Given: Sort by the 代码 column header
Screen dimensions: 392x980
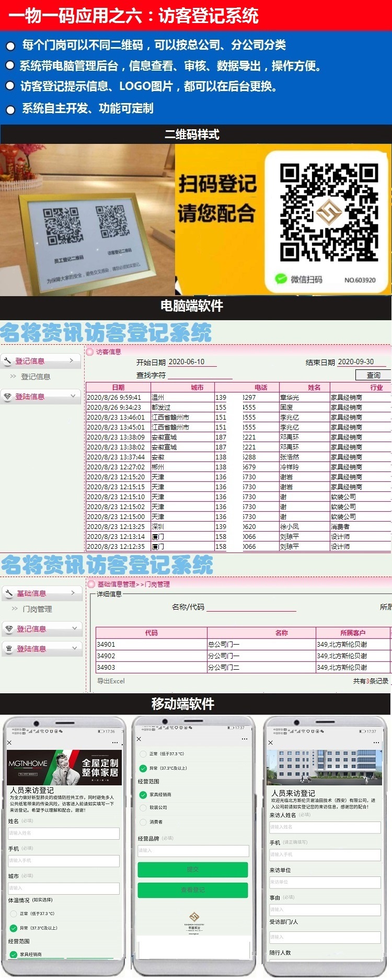Looking at the screenshot, I should point(152,633).
